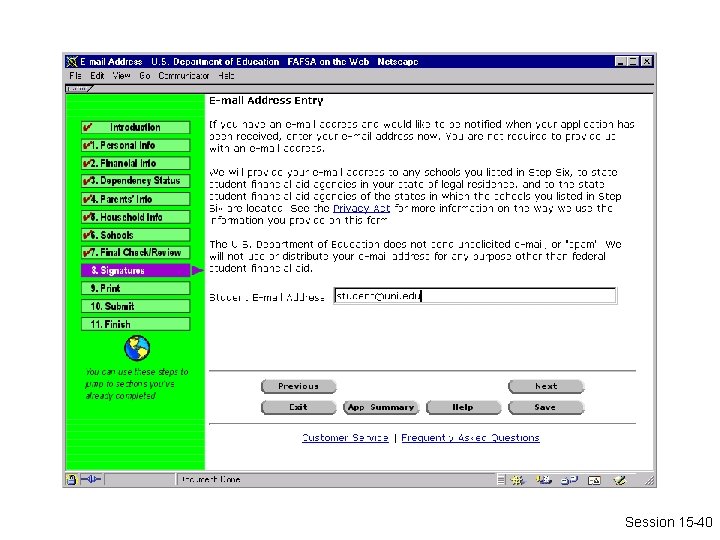
Task: Open Composer icon in component bar
Action: pos(619,480)
